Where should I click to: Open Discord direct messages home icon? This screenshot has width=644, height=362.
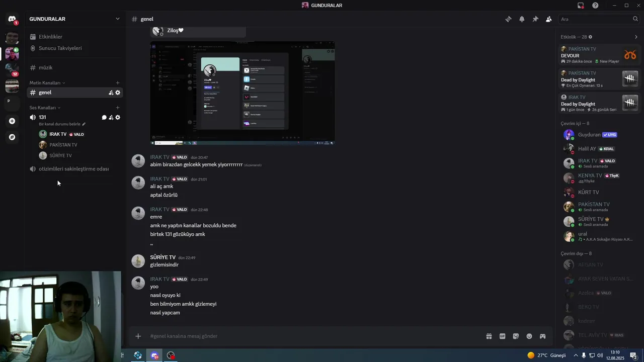coord(12,19)
